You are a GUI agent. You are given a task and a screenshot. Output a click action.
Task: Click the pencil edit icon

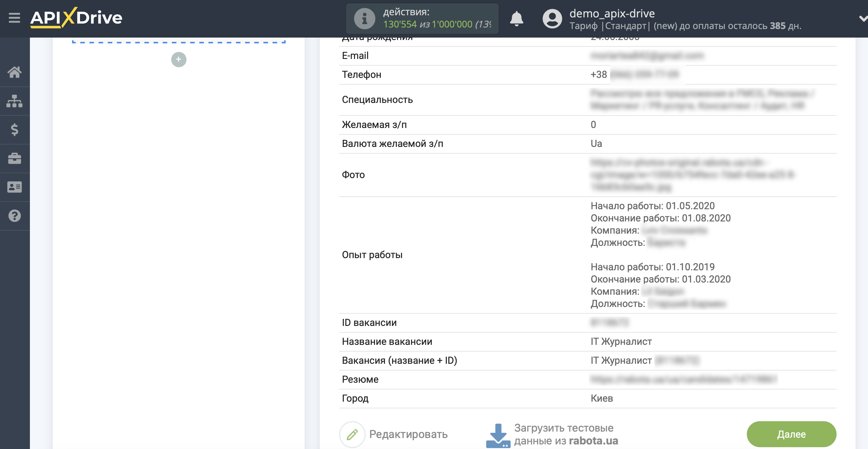(352, 434)
